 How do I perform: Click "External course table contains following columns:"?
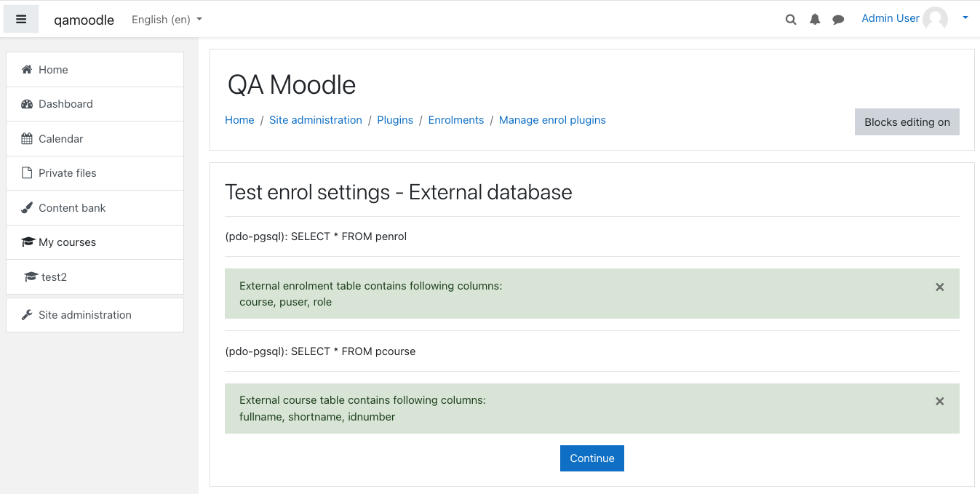(x=362, y=400)
